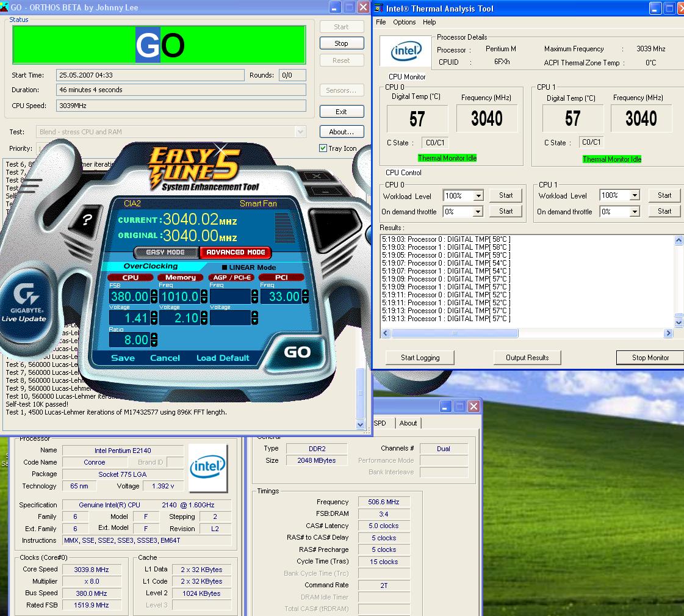Select the Smart Fan tab in EasyTune5
The image size is (684, 616).
(258, 203)
